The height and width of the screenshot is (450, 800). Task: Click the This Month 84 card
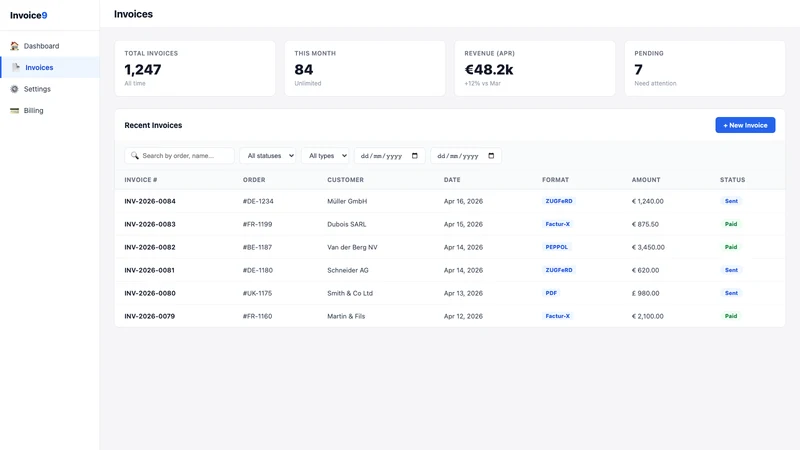point(365,68)
